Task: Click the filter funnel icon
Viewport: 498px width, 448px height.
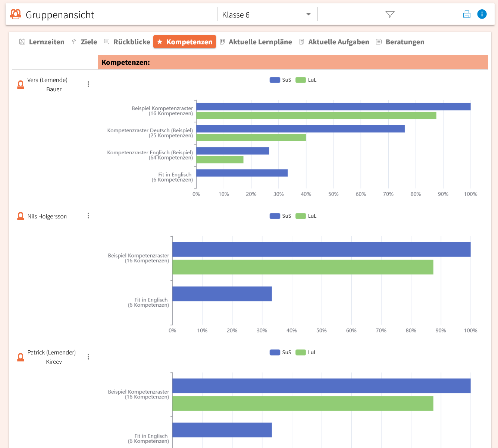Action: (x=390, y=15)
